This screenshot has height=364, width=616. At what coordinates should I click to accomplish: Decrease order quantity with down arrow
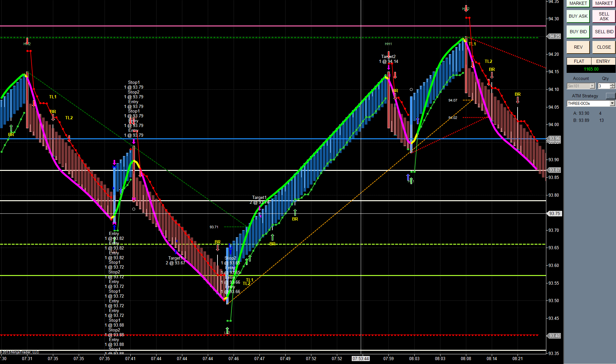612,87
